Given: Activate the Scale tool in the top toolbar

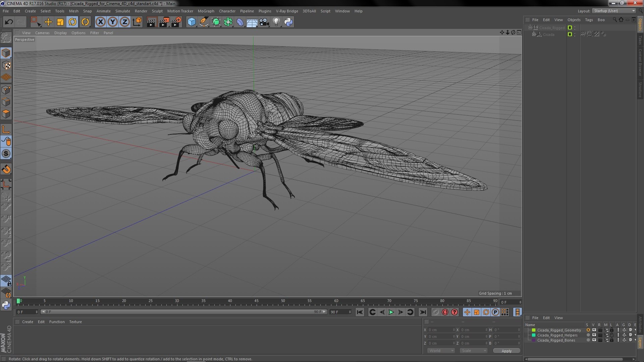Looking at the screenshot, I should tap(60, 22).
